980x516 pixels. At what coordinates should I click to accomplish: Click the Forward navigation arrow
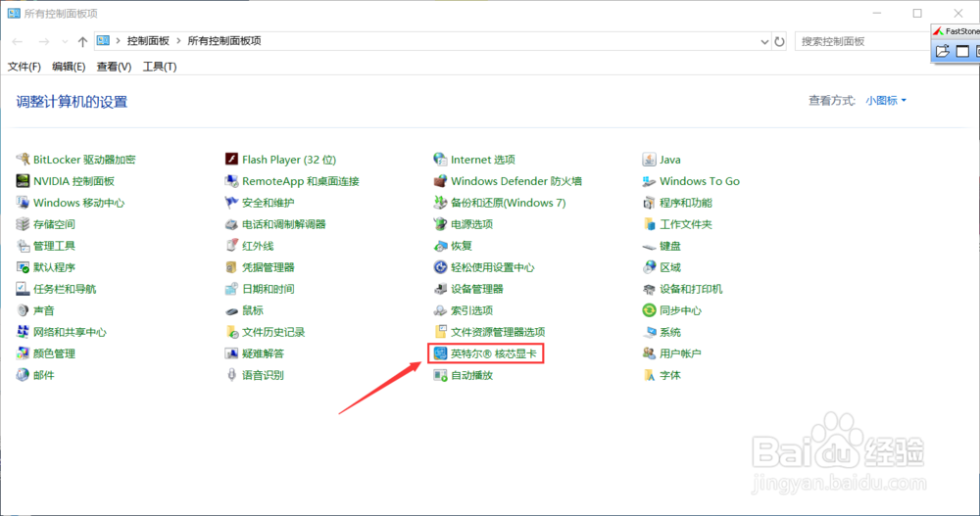click(x=43, y=42)
